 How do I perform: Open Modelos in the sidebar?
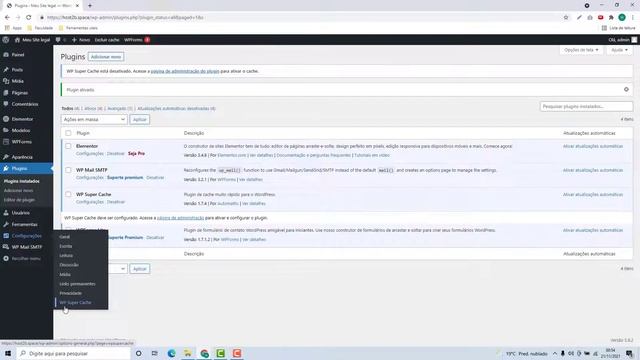[x=21, y=131]
